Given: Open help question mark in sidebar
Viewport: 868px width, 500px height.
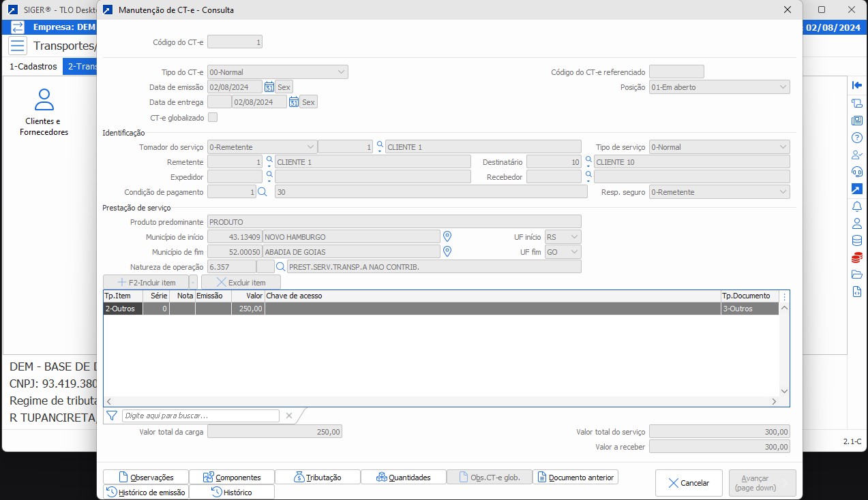Looking at the screenshot, I should point(857,138).
